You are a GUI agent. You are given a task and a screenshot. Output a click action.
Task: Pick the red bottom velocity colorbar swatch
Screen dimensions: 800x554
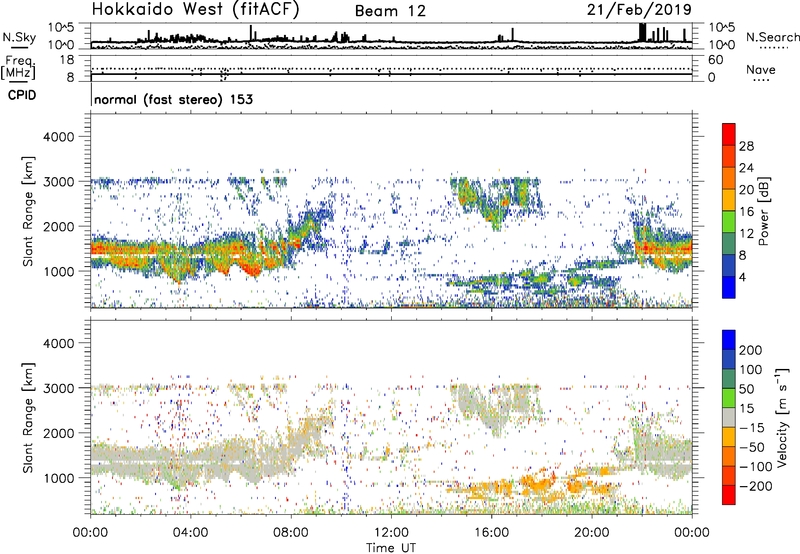click(729, 495)
